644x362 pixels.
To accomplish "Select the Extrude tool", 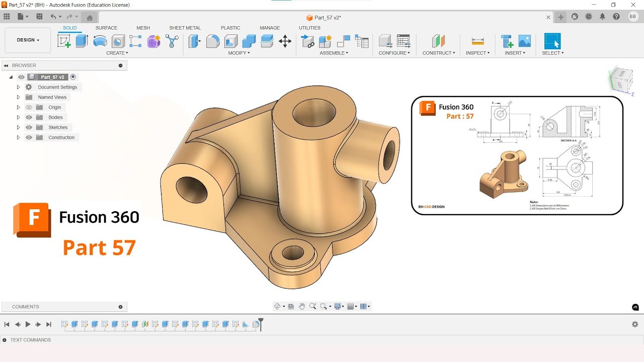I will pyautogui.click(x=82, y=41).
